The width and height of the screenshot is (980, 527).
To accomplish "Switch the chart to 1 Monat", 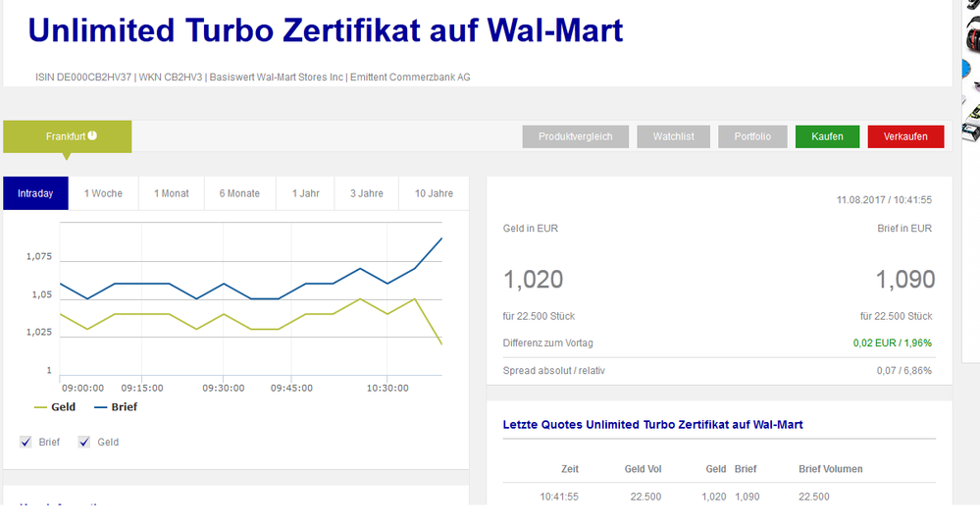I will pos(172,193).
